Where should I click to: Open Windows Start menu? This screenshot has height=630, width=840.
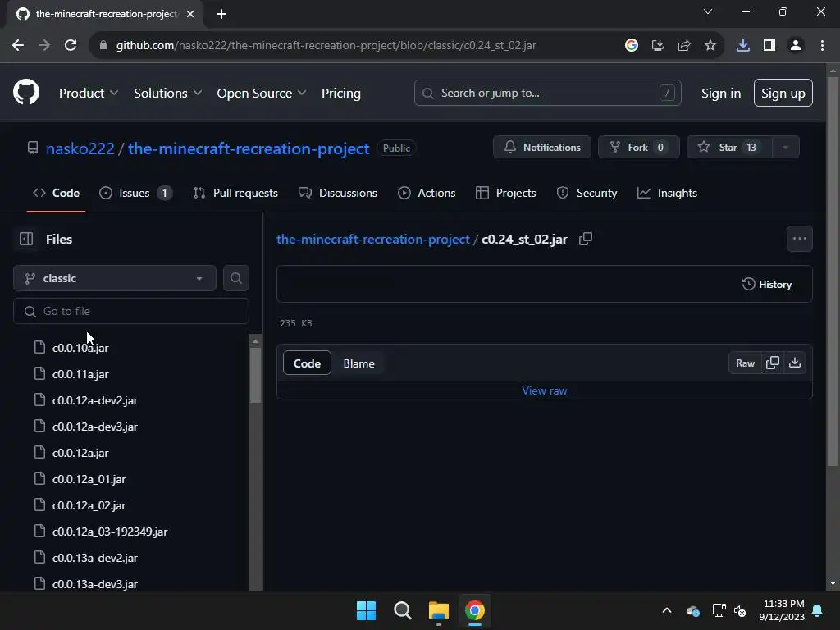point(367,610)
